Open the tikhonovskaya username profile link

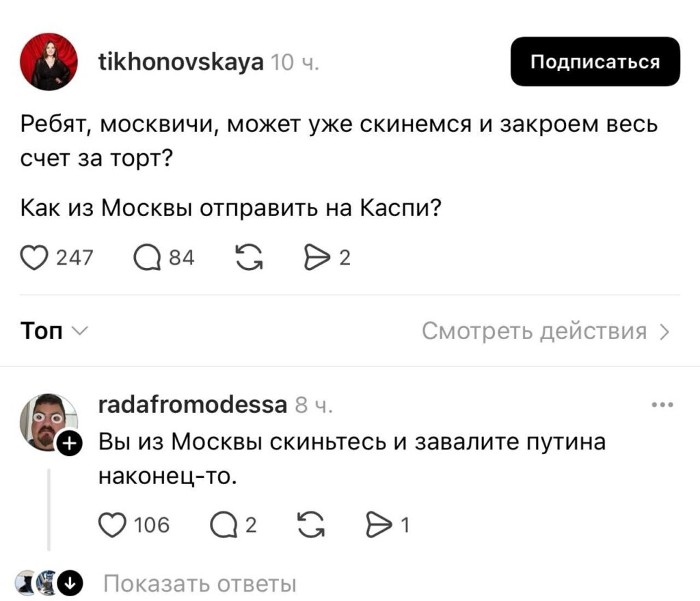180,62
